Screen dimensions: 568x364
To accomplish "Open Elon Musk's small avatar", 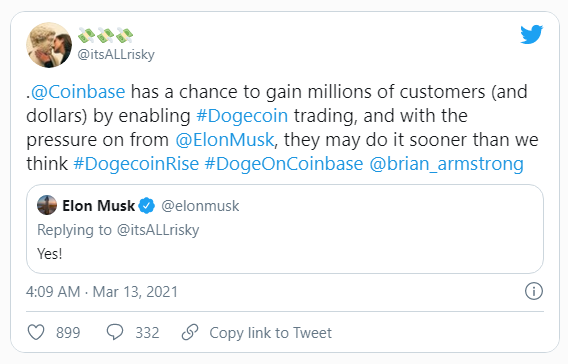I will click(47, 205).
